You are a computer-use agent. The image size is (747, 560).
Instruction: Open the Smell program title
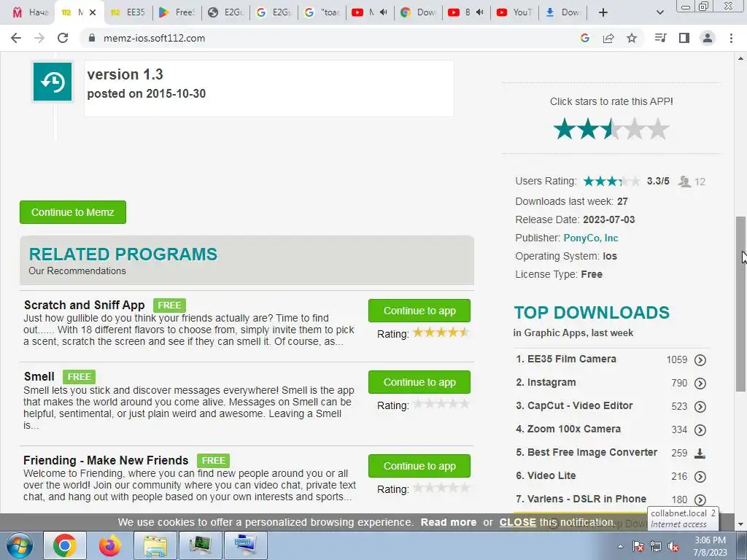click(x=39, y=377)
